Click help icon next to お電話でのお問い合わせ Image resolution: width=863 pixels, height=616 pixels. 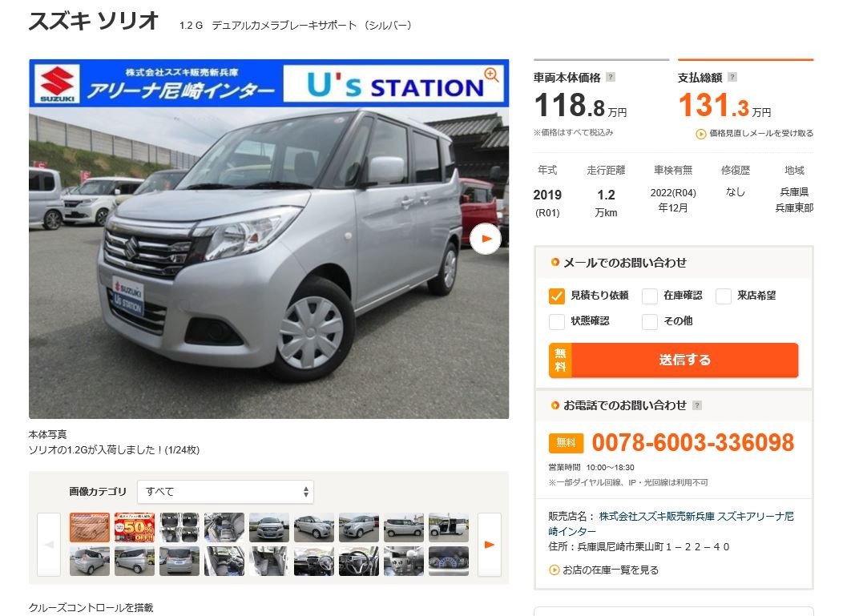click(697, 405)
